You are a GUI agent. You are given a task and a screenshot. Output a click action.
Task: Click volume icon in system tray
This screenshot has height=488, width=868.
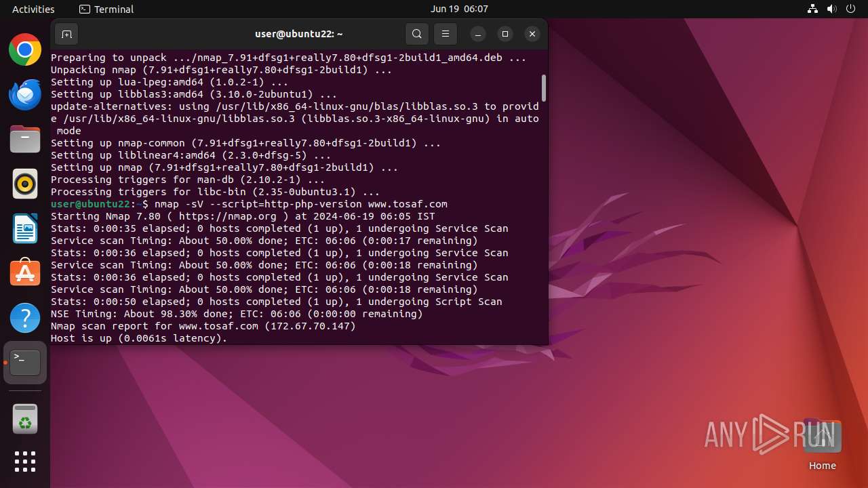(x=831, y=9)
